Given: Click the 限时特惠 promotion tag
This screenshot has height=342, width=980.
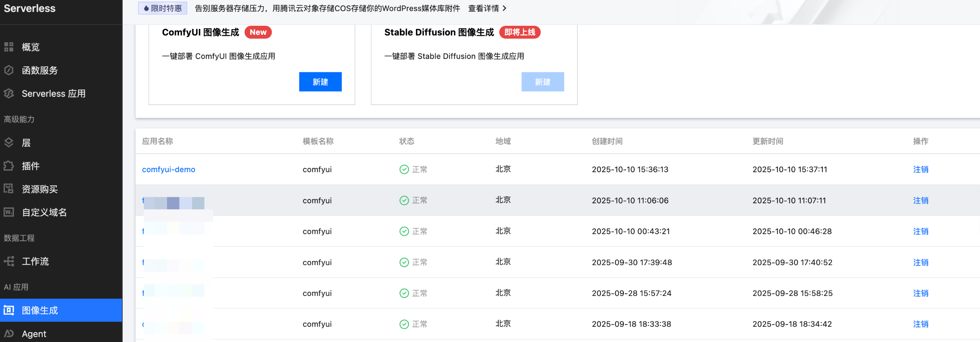Looking at the screenshot, I should pos(163,8).
